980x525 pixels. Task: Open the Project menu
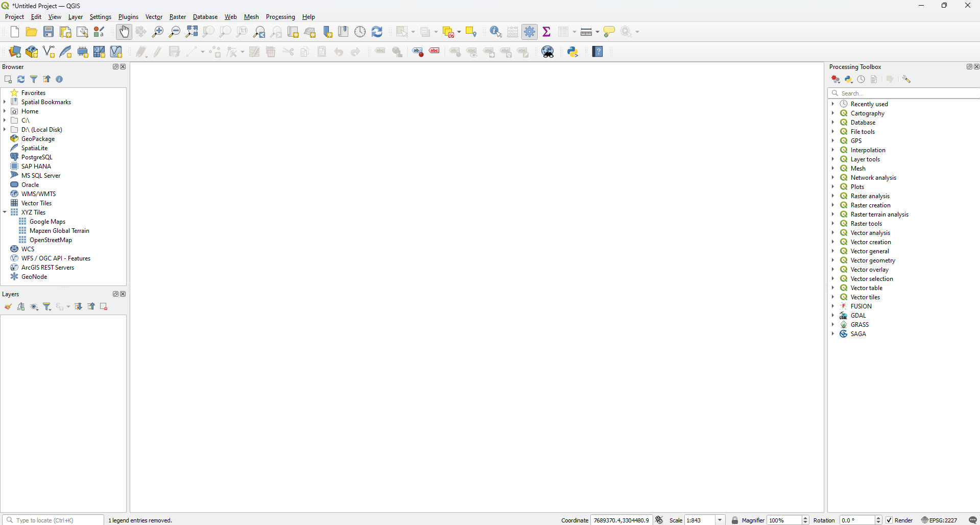tap(14, 17)
